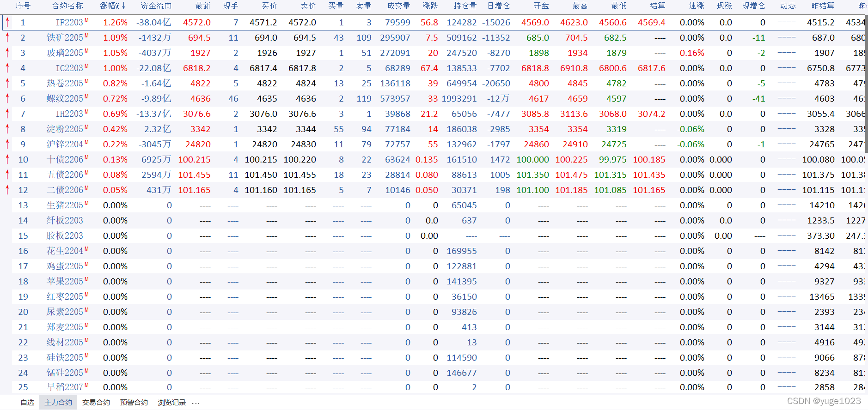The height and width of the screenshot is (410, 868).
Task: Click the red M marker after IF2203
Action: coord(87,20)
